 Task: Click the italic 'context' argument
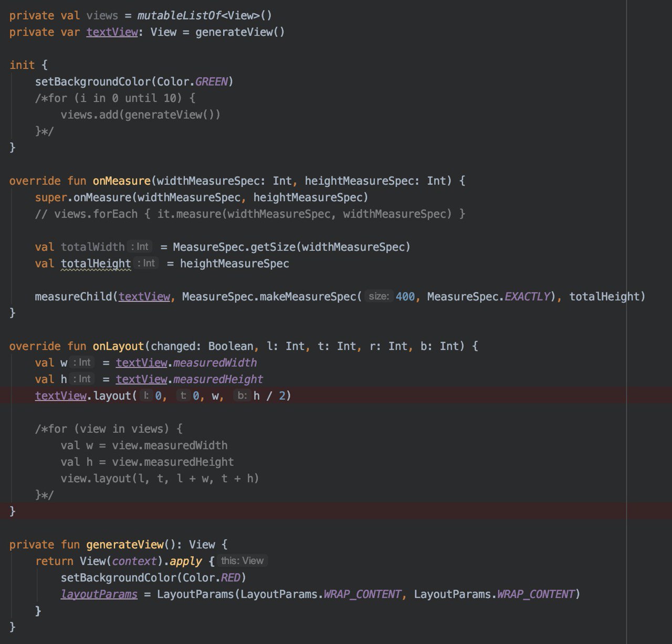(x=134, y=561)
